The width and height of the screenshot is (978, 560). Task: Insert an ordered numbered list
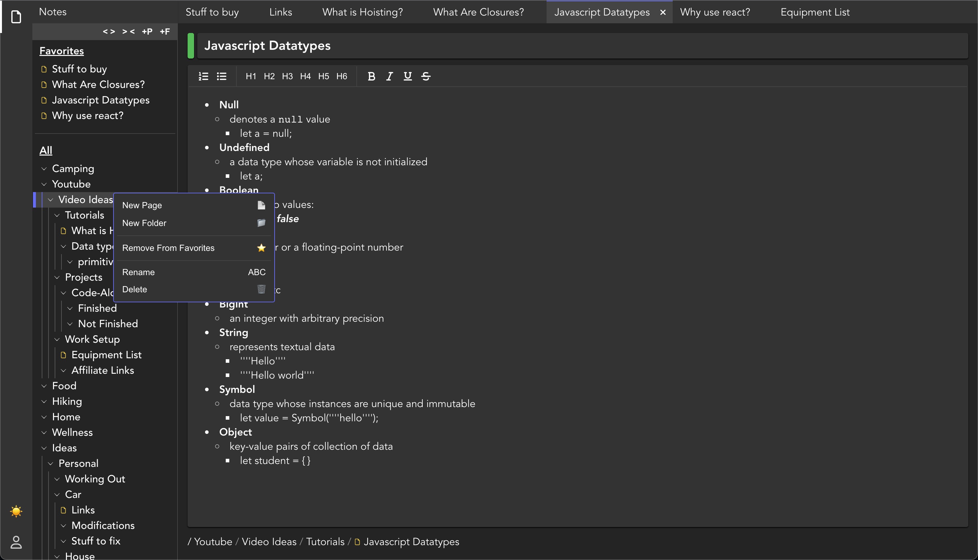click(x=203, y=76)
